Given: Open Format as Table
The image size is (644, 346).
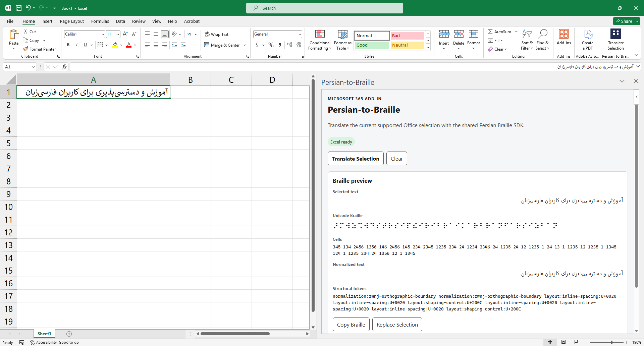Looking at the screenshot, I should pos(343,40).
